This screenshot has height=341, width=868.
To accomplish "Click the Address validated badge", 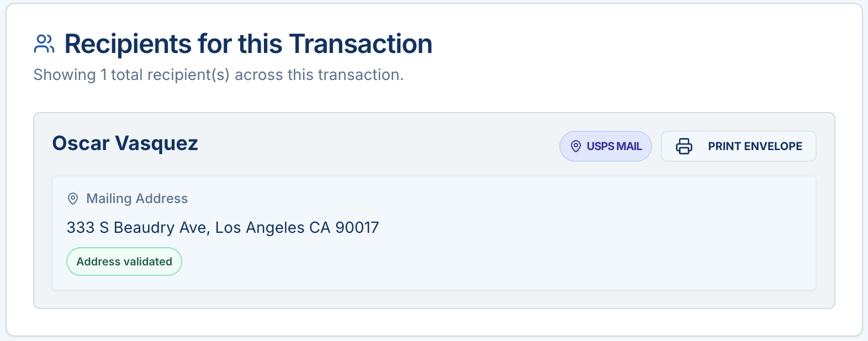I will point(124,262).
